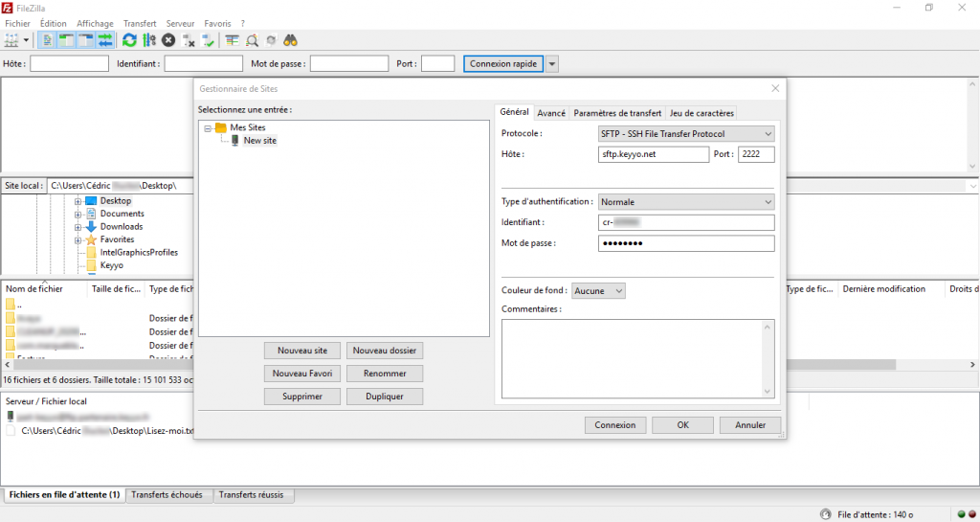This screenshot has height=522, width=980.
Task: Open the Transfert menu
Action: point(140,23)
